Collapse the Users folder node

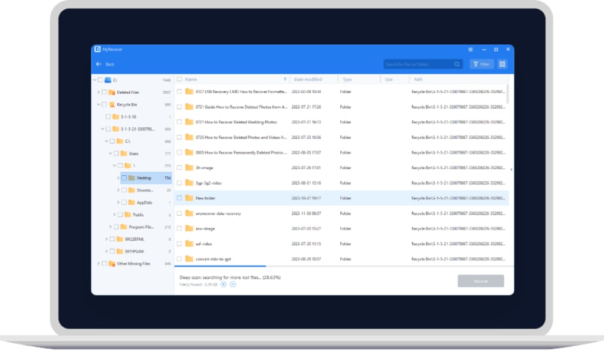pos(110,153)
